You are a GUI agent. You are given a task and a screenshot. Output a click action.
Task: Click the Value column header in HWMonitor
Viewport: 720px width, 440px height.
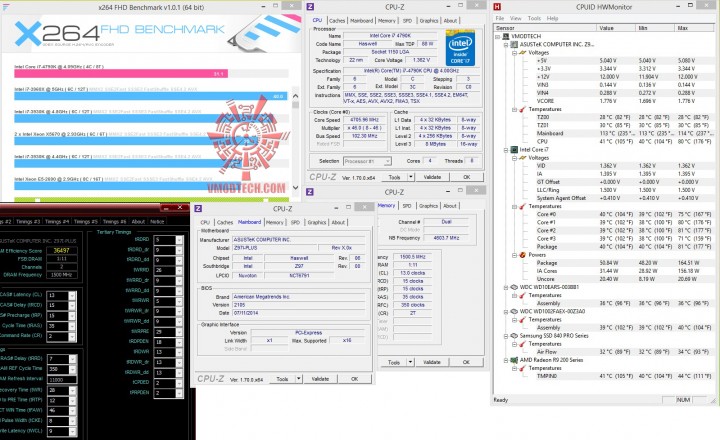[616, 28]
